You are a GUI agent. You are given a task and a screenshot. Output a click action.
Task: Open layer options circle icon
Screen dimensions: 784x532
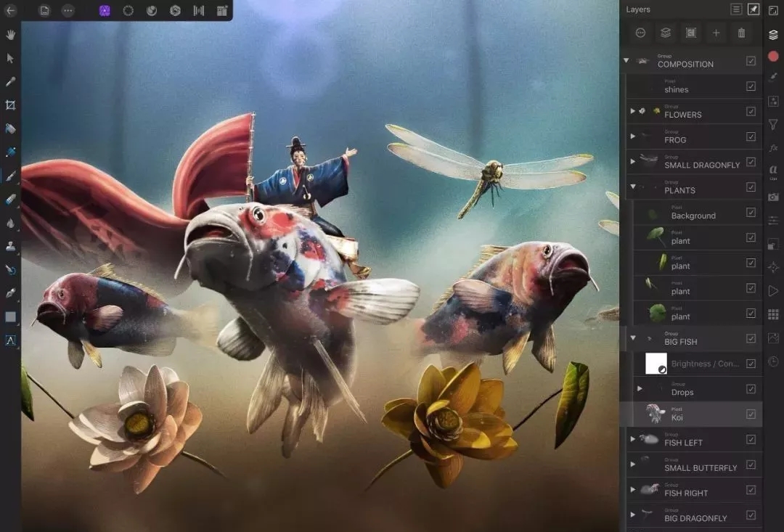click(640, 33)
